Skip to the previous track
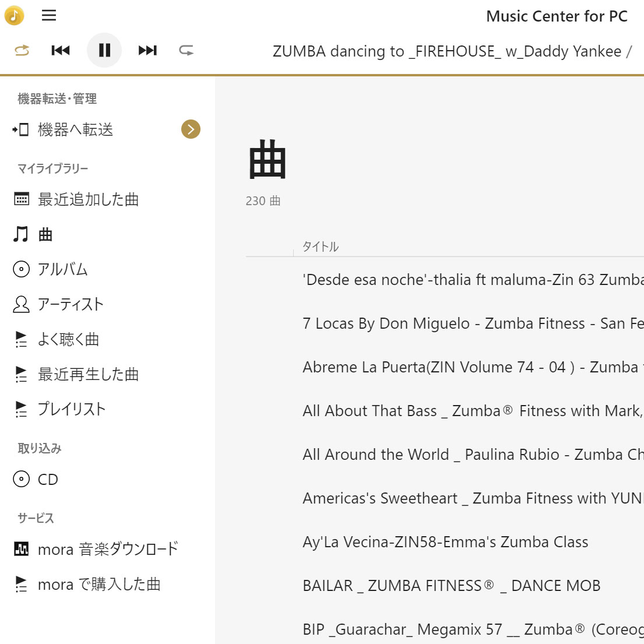 (x=61, y=50)
